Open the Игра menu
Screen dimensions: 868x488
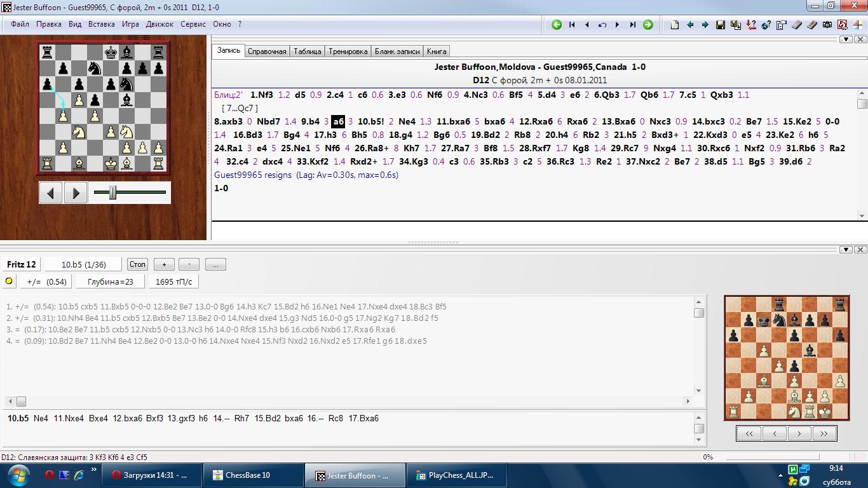point(130,24)
